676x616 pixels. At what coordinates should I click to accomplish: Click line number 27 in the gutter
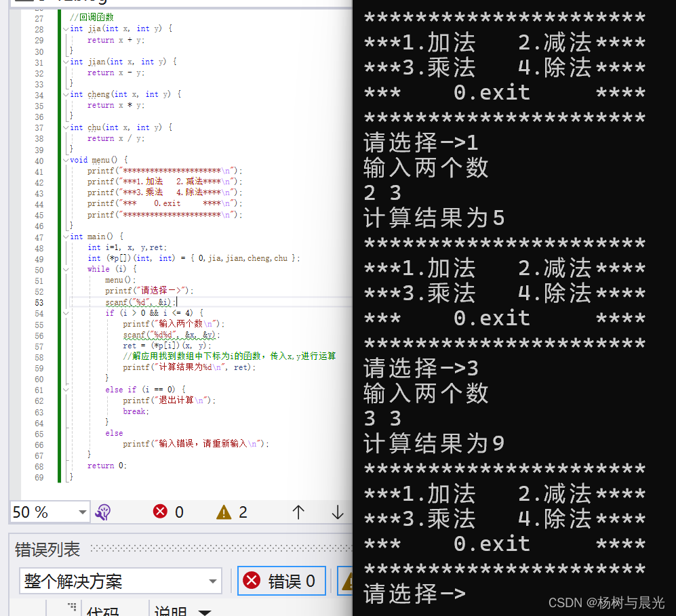(39, 19)
